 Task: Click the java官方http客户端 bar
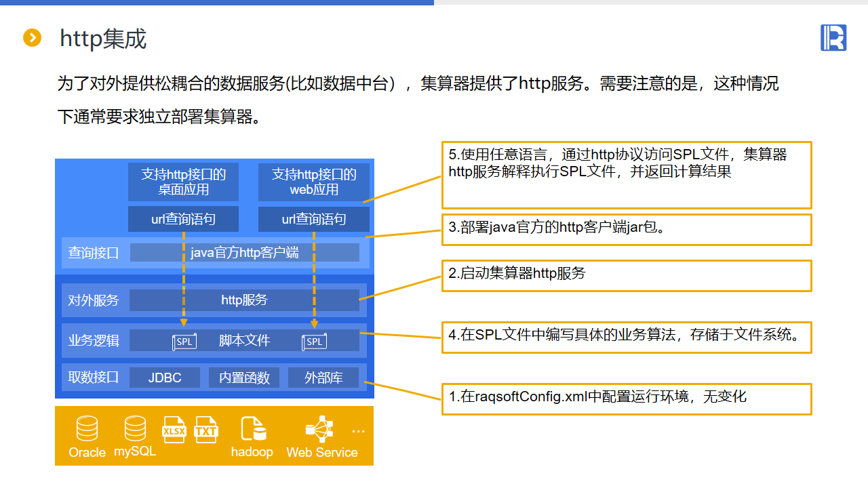[x=245, y=253]
